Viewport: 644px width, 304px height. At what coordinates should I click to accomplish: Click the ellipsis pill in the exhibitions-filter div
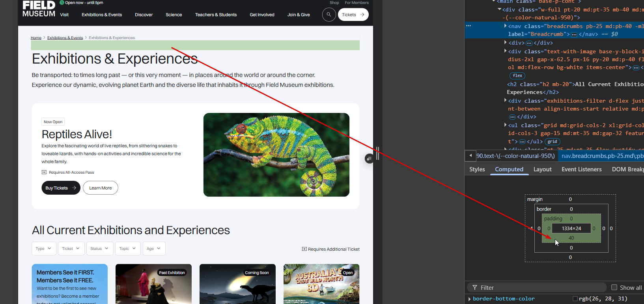click(512, 117)
